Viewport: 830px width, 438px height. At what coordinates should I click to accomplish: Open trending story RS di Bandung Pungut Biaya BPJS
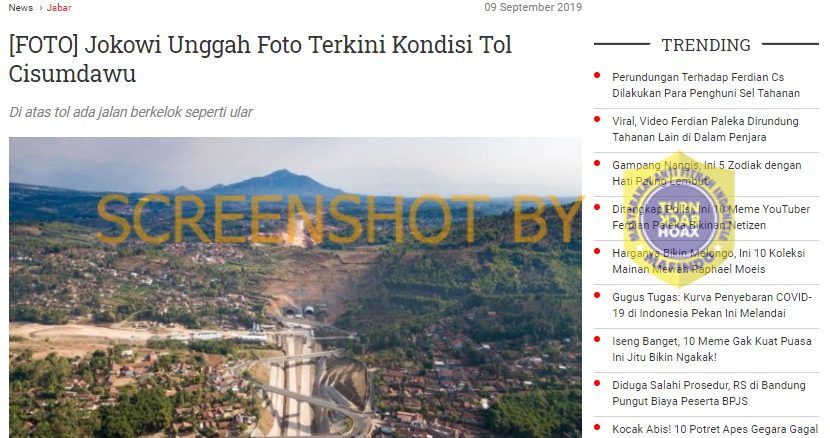point(709,392)
